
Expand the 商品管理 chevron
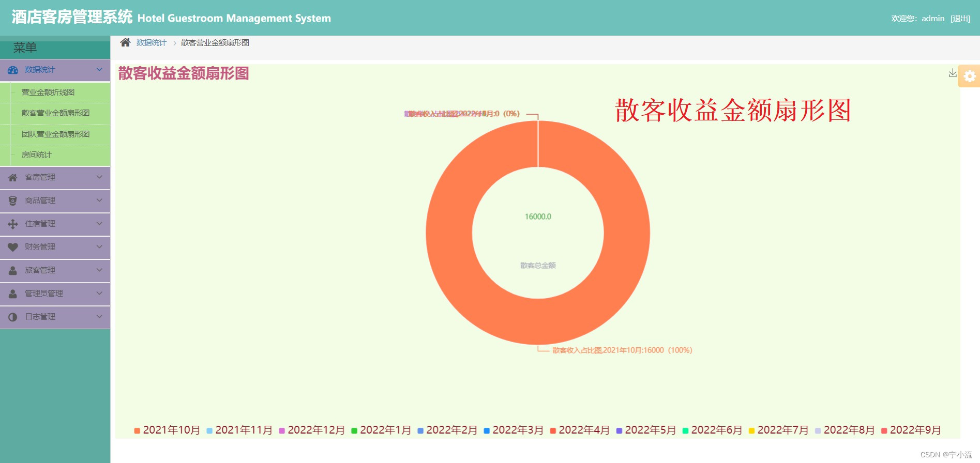click(99, 200)
